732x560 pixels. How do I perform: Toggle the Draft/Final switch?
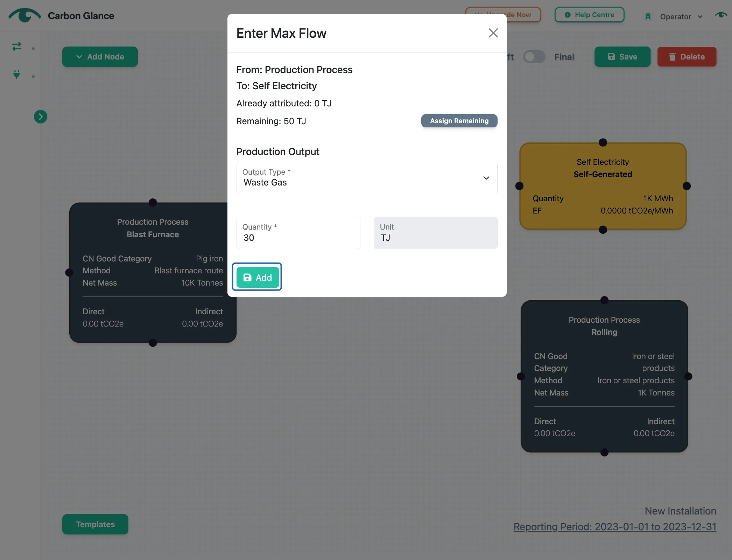click(x=534, y=57)
